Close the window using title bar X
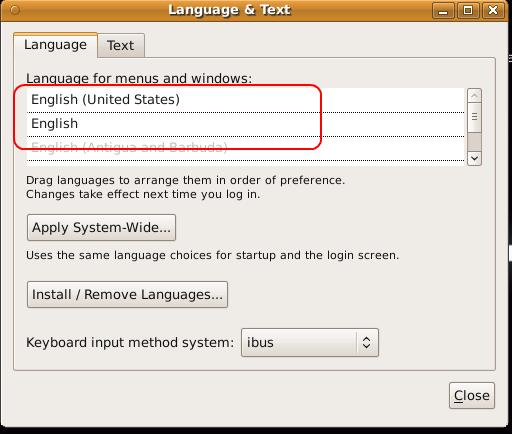 pos(493,11)
